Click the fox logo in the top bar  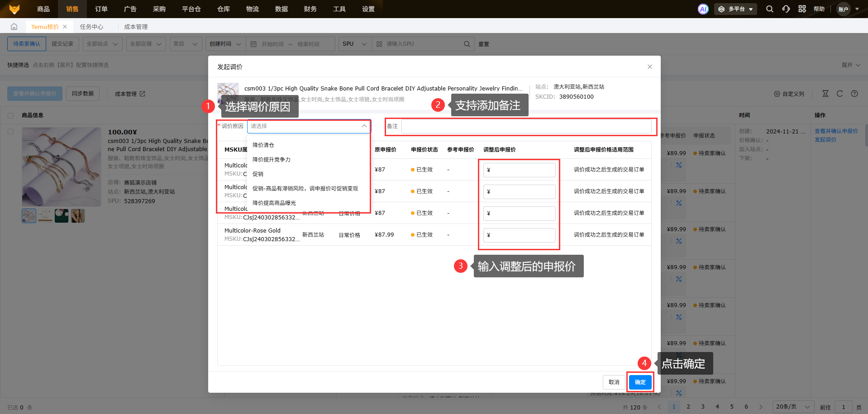pyautogui.click(x=14, y=9)
